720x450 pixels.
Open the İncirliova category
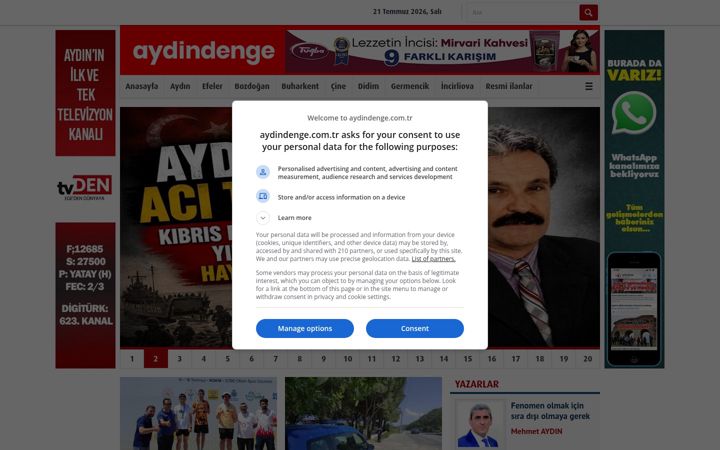coord(457,86)
